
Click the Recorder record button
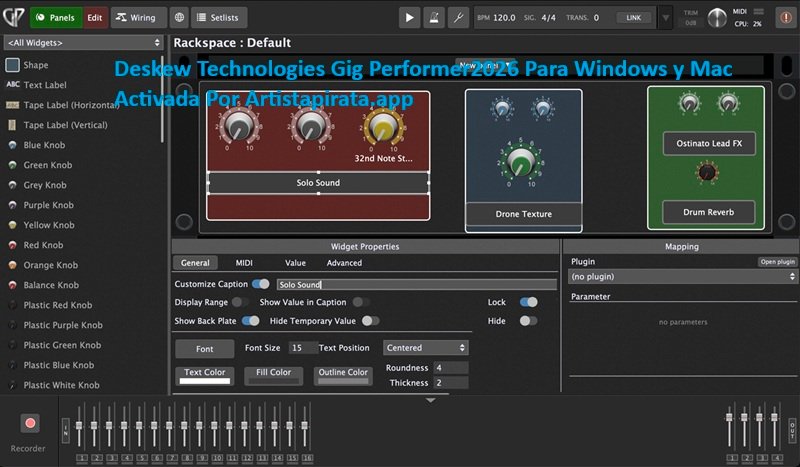pos(30,423)
